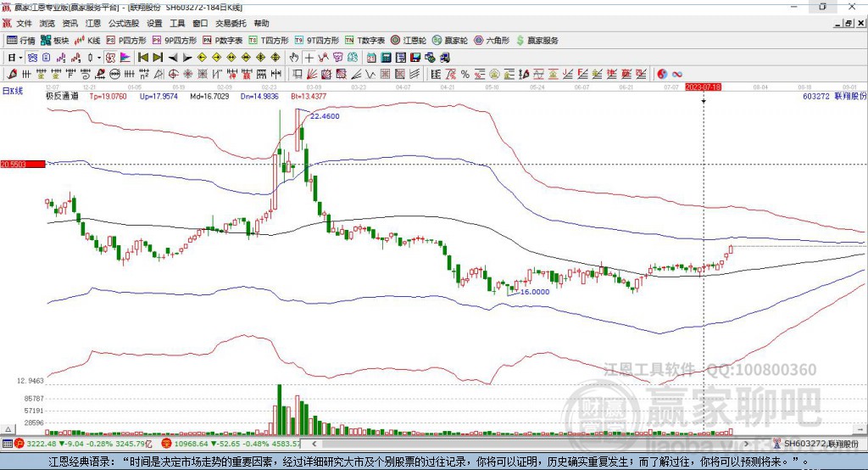Click the scrollbar right arrow at bottom
The width and height of the screenshot is (868, 470).
pyautogui.click(x=746, y=444)
